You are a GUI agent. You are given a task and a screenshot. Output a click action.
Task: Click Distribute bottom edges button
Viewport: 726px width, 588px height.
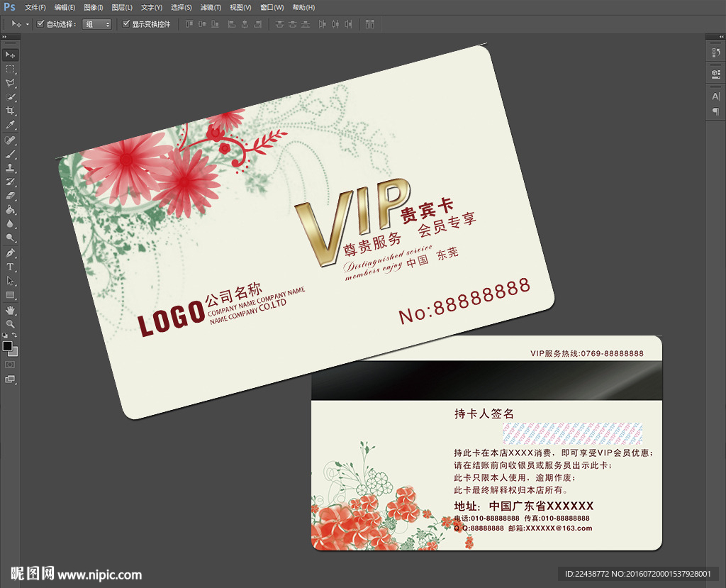click(x=305, y=23)
